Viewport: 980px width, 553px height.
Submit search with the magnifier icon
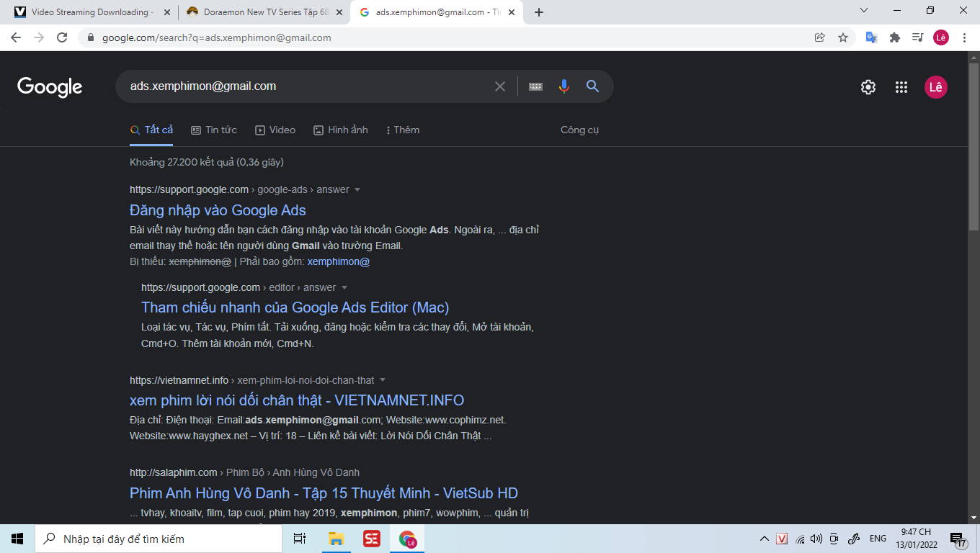(x=593, y=86)
